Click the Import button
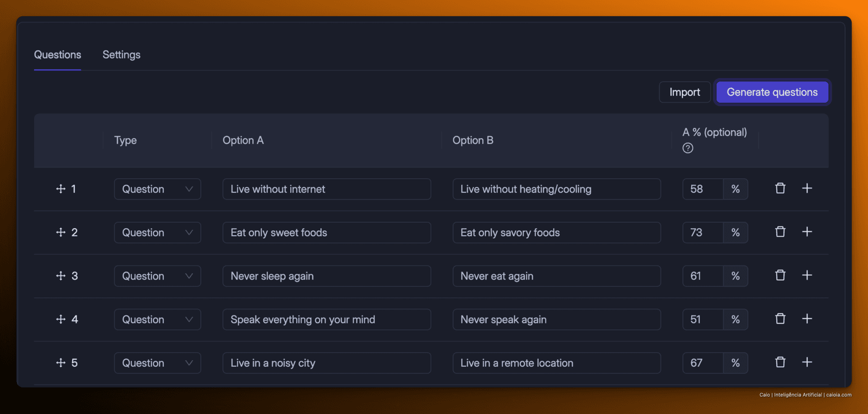This screenshot has width=868, height=414. click(x=685, y=92)
